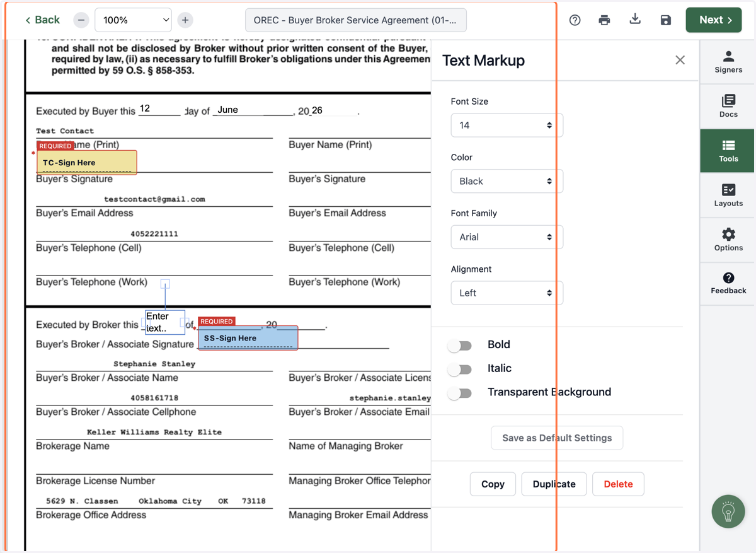Enable the Italic toggle

click(460, 369)
